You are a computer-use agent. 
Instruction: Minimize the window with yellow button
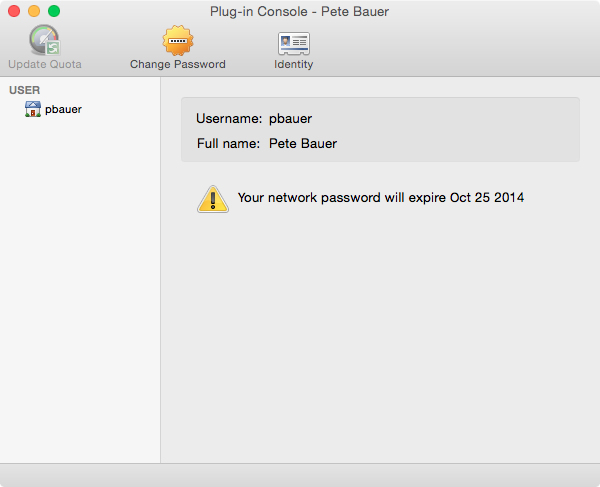[34, 11]
